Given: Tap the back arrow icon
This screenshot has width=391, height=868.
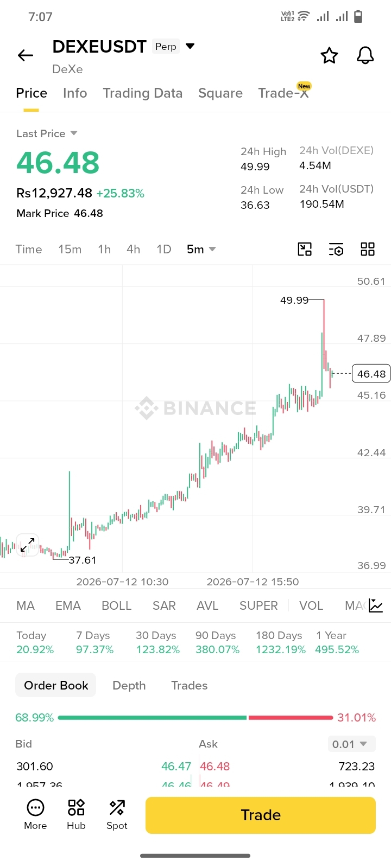Looking at the screenshot, I should click(26, 55).
